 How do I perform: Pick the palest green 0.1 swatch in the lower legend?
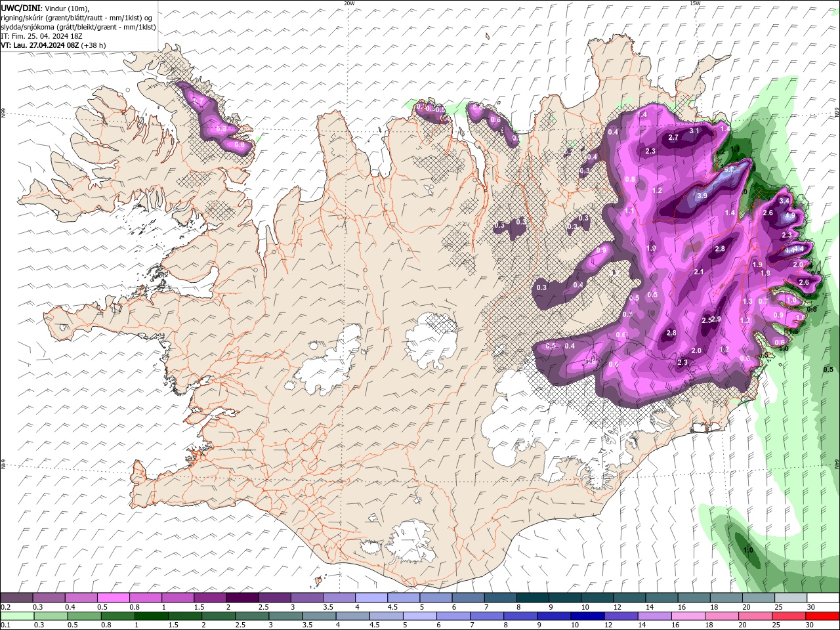pos(17,616)
